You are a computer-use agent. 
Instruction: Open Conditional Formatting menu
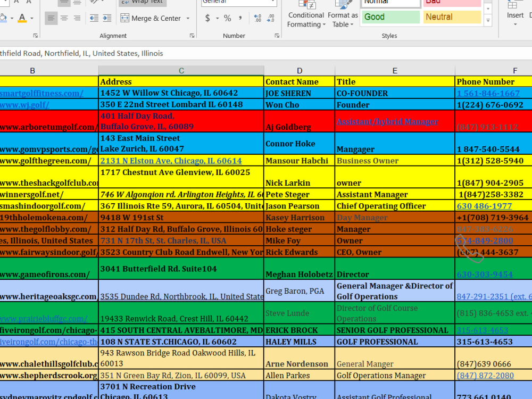point(306,14)
